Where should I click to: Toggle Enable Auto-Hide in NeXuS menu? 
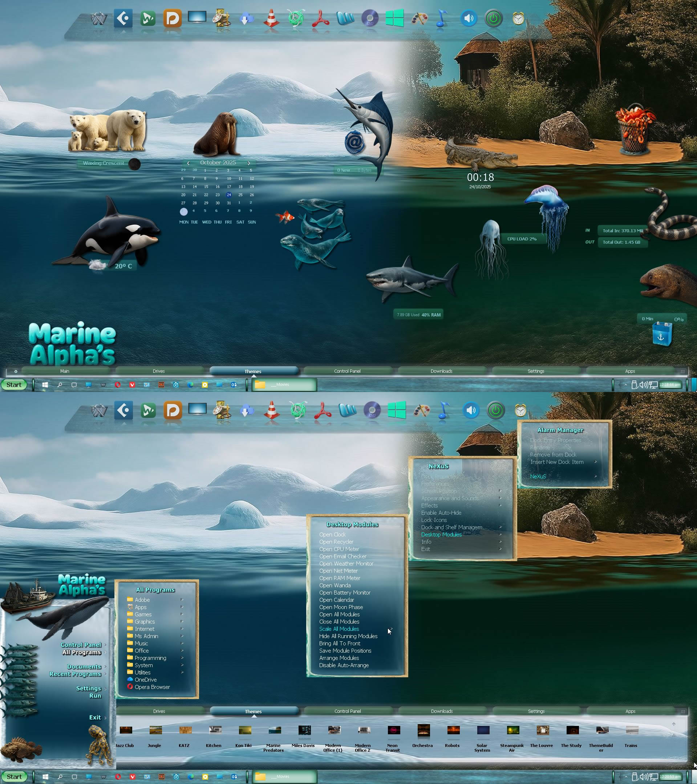click(441, 513)
